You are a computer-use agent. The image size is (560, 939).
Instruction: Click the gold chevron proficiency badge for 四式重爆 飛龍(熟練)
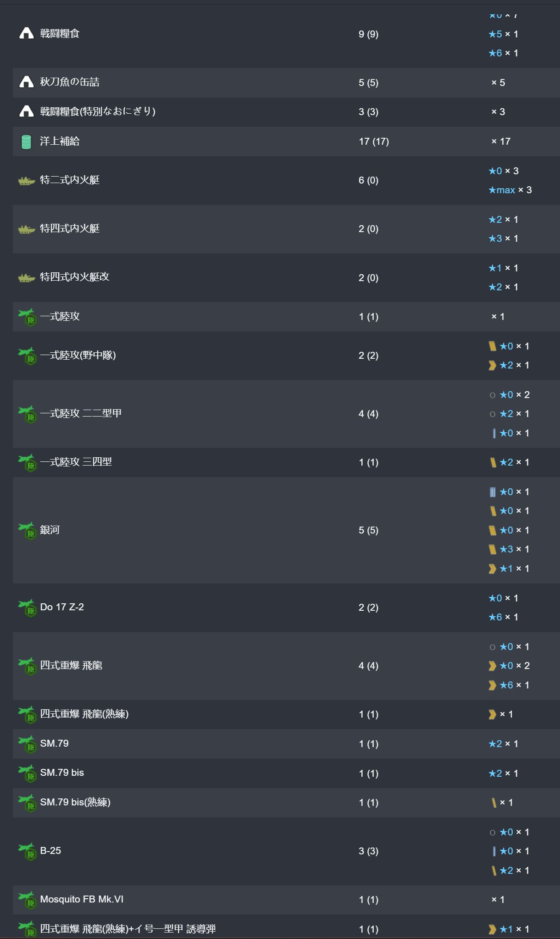click(492, 715)
